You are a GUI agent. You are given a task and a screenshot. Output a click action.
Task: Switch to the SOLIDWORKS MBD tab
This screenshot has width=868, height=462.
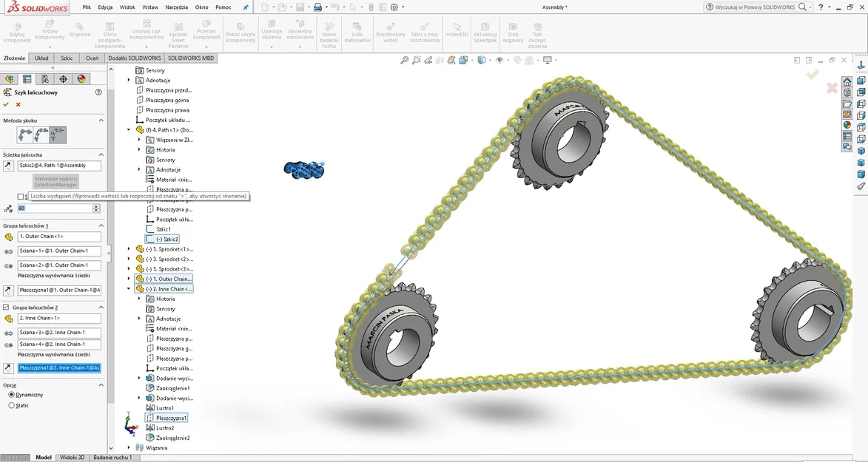pos(190,58)
